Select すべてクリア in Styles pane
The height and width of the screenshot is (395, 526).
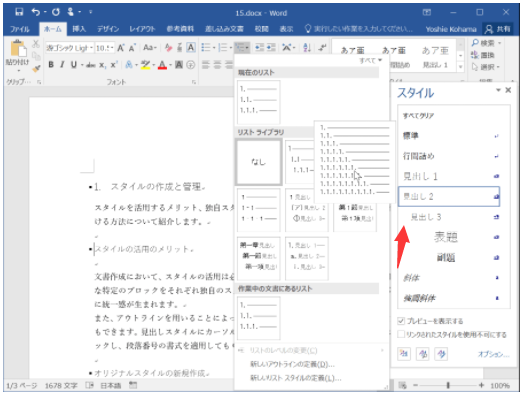tap(449, 116)
